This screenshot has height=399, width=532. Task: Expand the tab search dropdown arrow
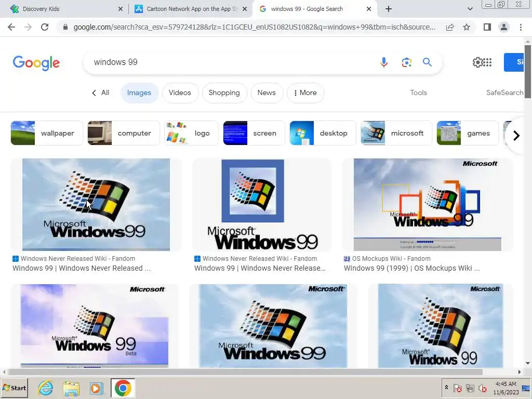470,9
